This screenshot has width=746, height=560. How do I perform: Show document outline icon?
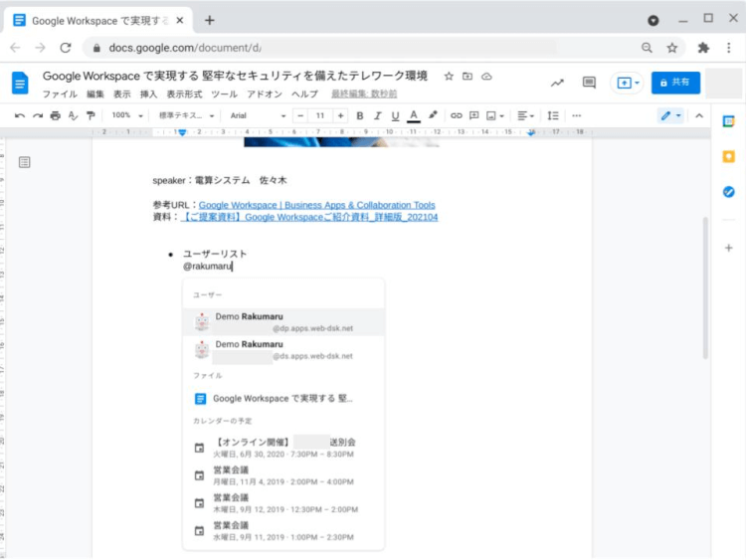[24, 162]
